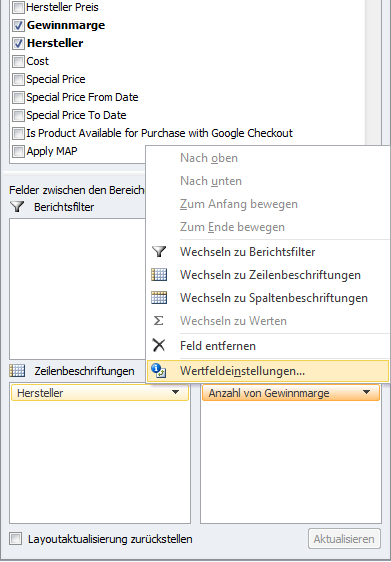Click the Berichtsfilter funnel icon in areas section
This screenshot has height=562, width=391.
pos(17,207)
